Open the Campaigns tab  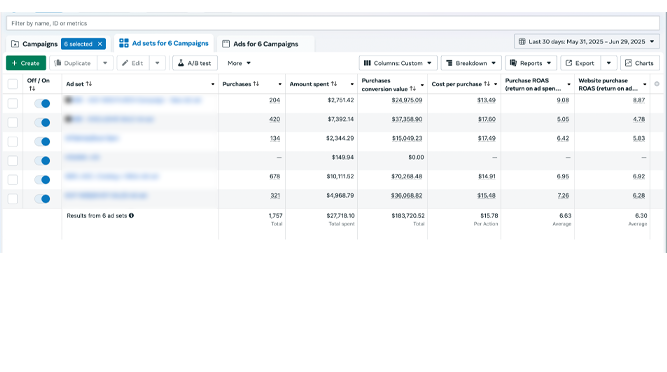click(x=34, y=44)
